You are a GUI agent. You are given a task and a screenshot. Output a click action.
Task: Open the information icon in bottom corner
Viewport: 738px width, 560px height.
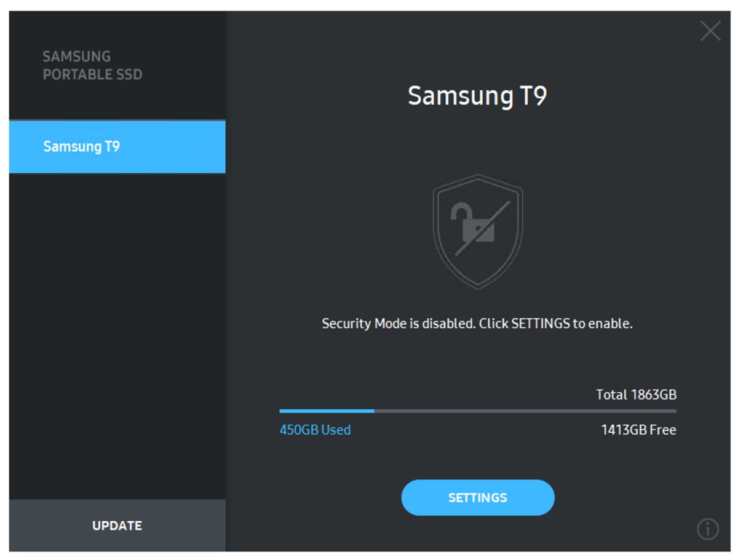708,529
